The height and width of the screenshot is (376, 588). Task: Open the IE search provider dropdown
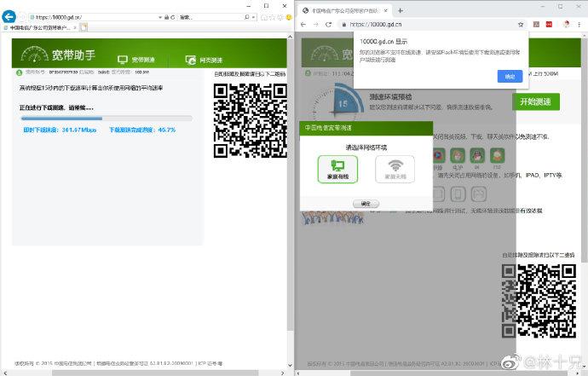[253, 17]
